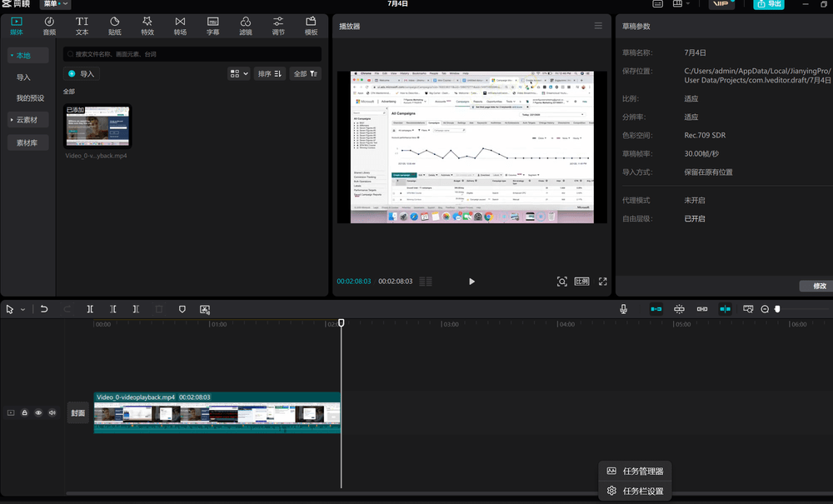Open the 滤镜 (Filters) panel
Viewport: 833px width, 504px height.
[246, 25]
